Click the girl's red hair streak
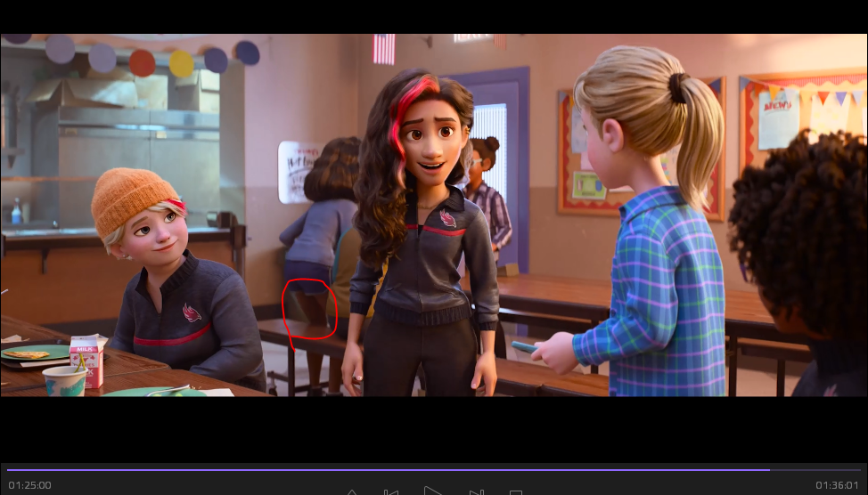The image size is (868, 495). [409, 104]
